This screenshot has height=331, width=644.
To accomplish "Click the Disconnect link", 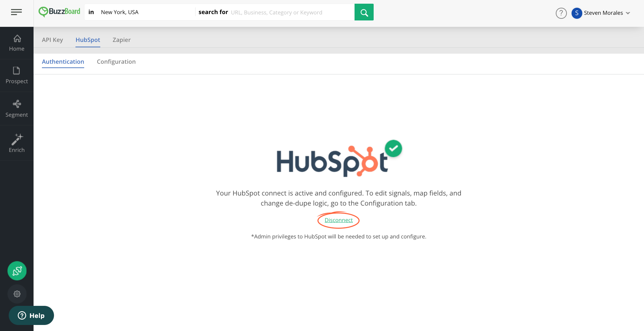I will point(338,220).
